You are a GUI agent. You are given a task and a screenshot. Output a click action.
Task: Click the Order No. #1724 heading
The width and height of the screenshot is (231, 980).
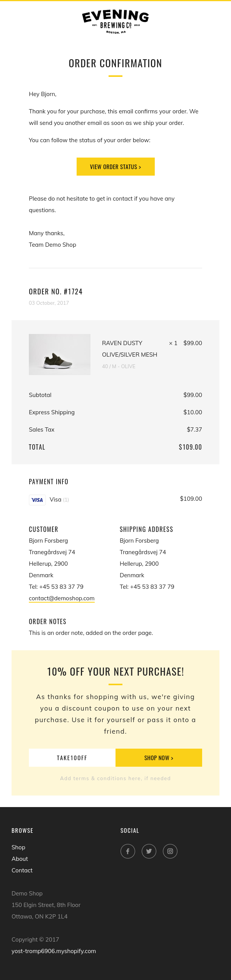56,292
